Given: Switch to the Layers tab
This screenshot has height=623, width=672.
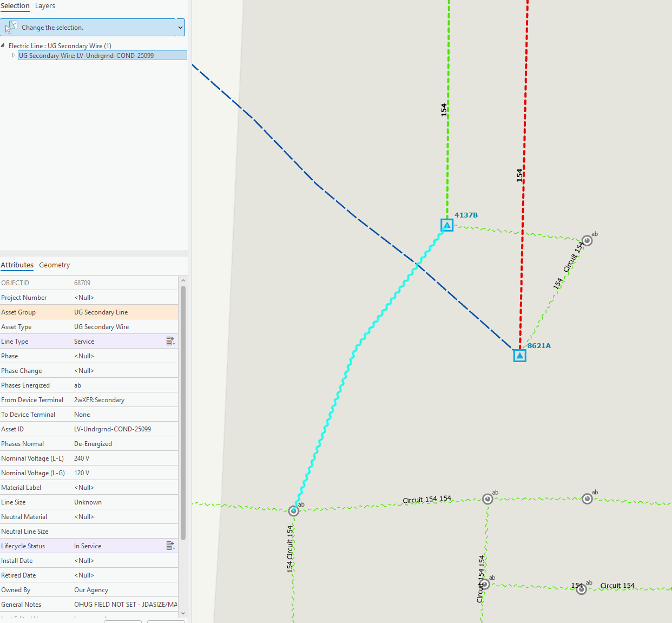Looking at the screenshot, I should pyautogui.click(x=45, y=6).
